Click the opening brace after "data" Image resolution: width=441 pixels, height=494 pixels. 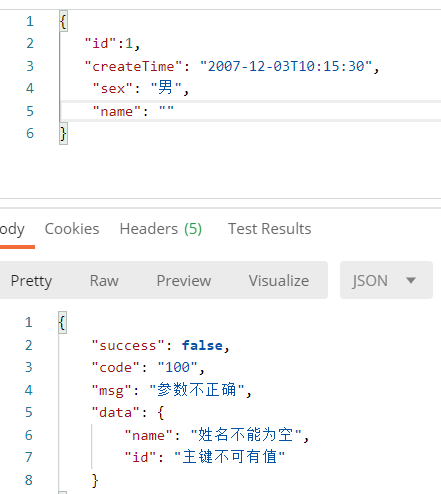[x=161, y=413]
